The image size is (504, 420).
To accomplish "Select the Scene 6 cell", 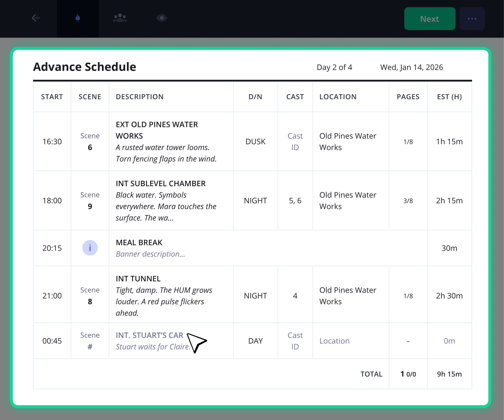I will (x=90, y=142).
